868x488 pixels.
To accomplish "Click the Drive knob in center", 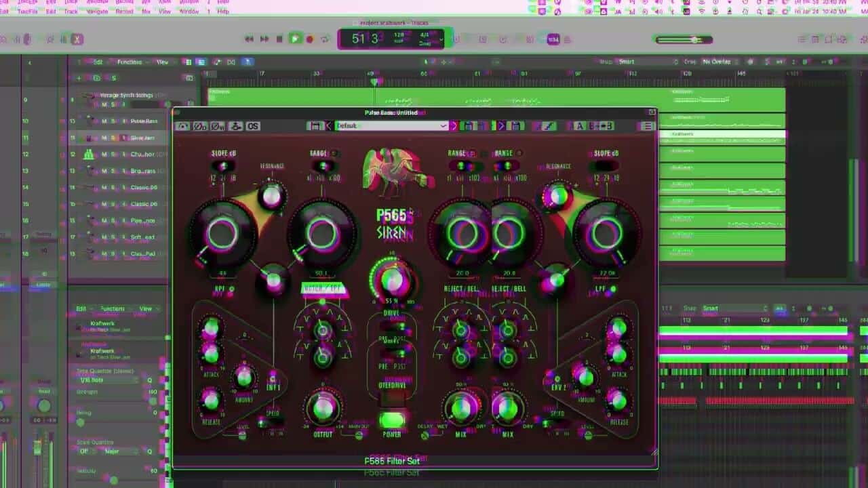I will [x=392, y=279].
